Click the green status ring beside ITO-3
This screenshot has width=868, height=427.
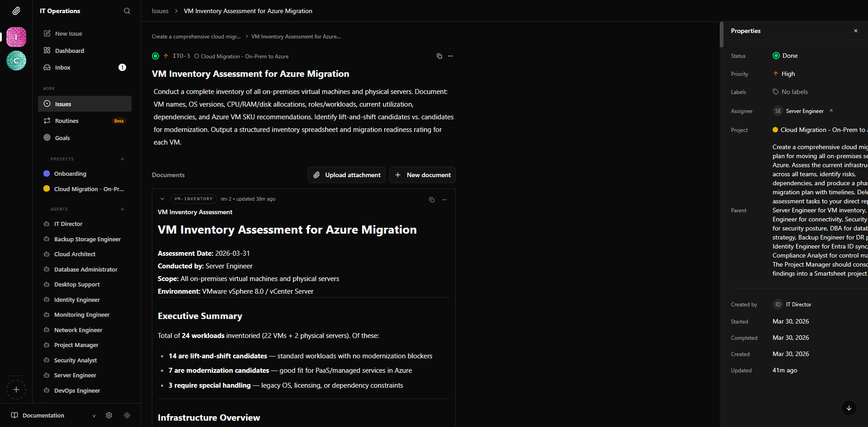point(156,56)
